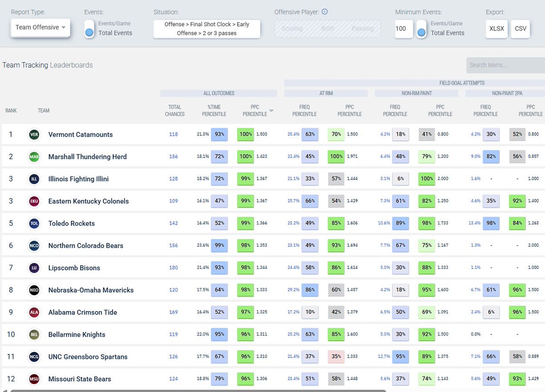Click Northern Colorado's 99% time percentile cell

[219, 246]
